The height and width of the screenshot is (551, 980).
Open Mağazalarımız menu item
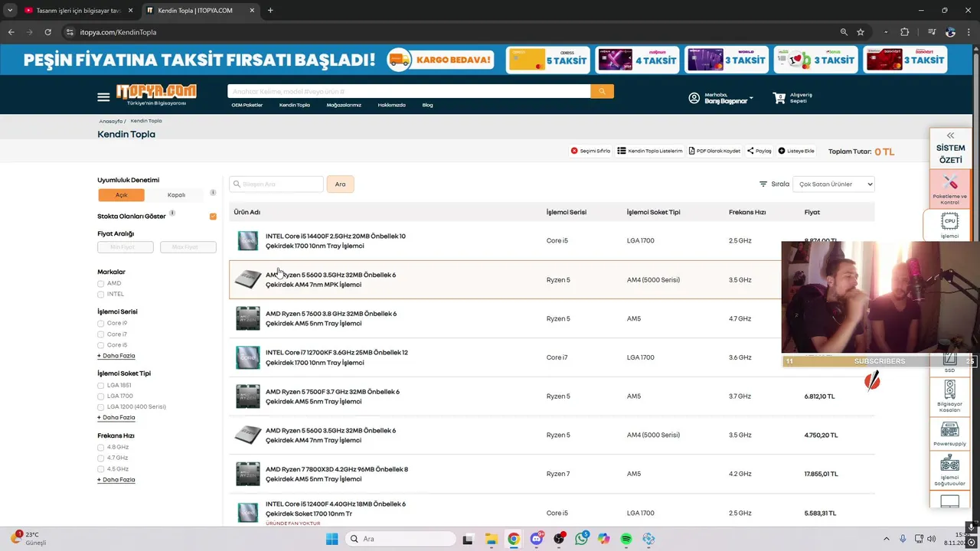click(x=344, y=105)
